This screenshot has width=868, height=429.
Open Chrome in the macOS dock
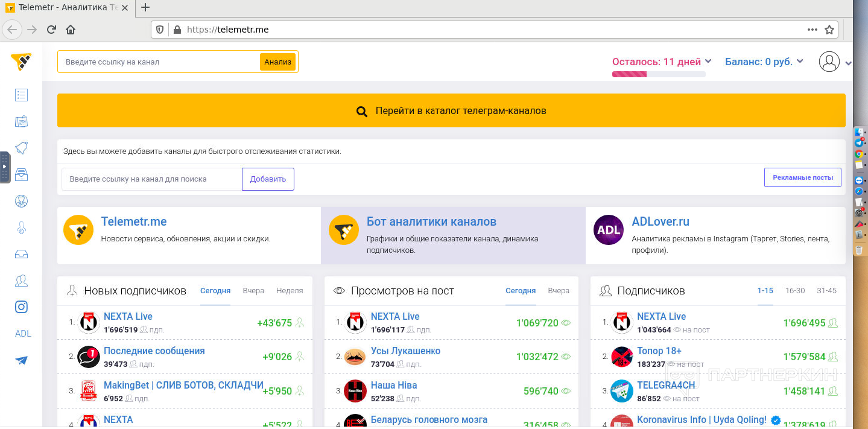click(859, 153)
